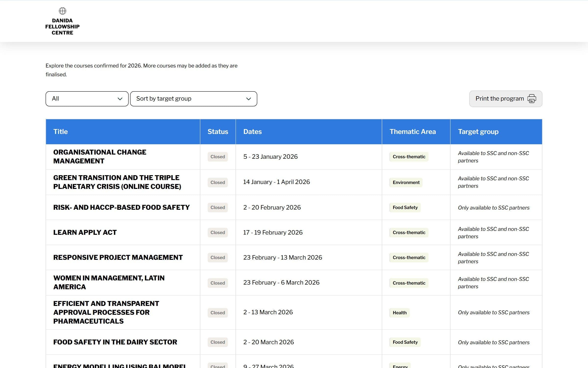588x368 pixels.
Task: Click the '23 February - 6 March 2026' date
Action: point(281,282)
